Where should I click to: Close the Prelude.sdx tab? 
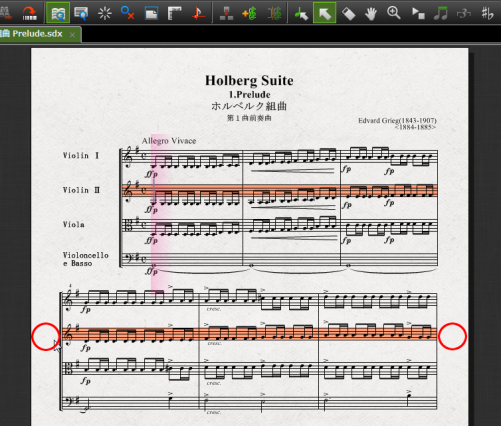point(72,34)
